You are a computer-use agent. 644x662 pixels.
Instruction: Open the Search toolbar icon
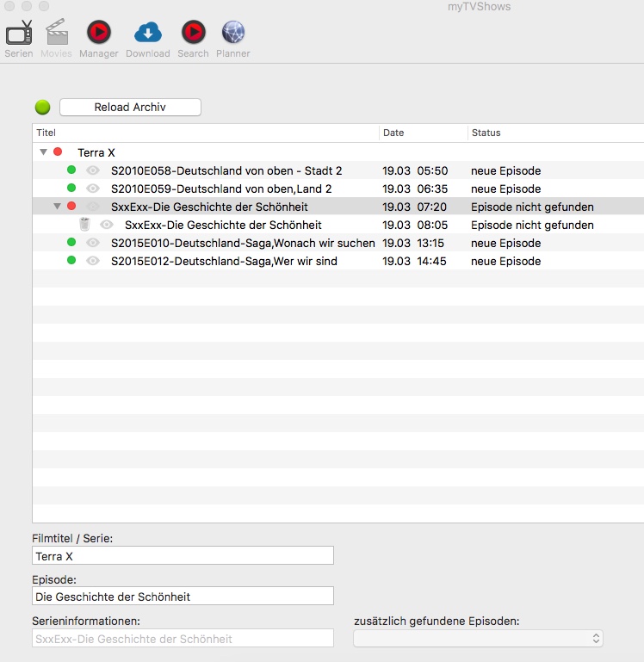coord(193,34)
